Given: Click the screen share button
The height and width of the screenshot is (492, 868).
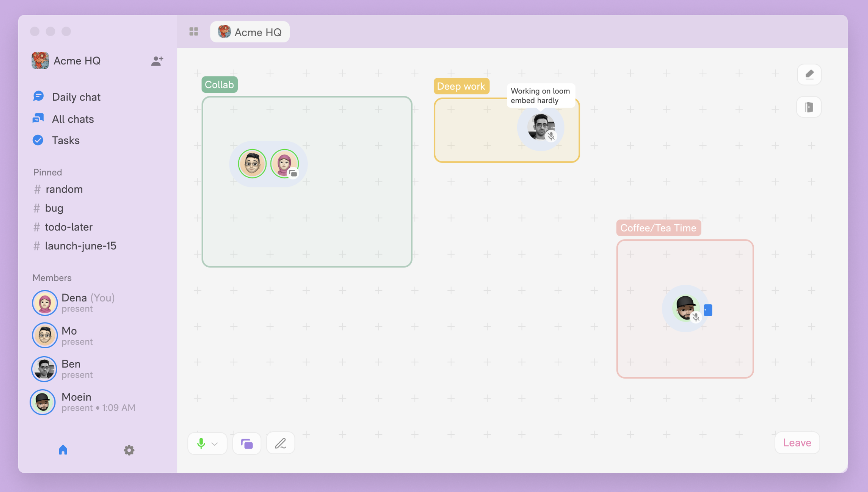Looking at the screenshot, I should point(247,443).
